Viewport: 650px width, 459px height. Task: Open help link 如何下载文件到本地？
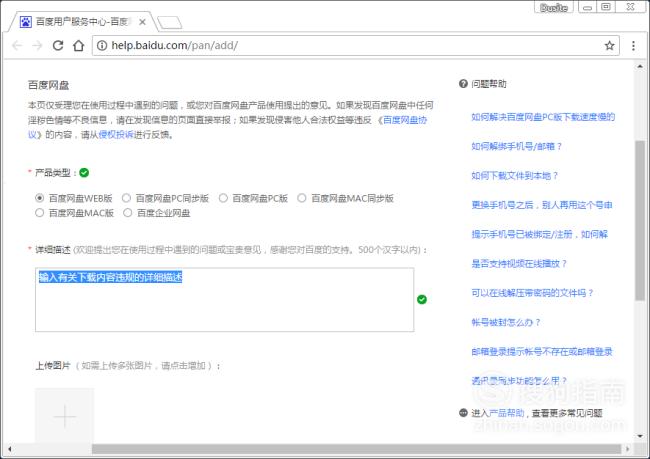coord(514,176)
